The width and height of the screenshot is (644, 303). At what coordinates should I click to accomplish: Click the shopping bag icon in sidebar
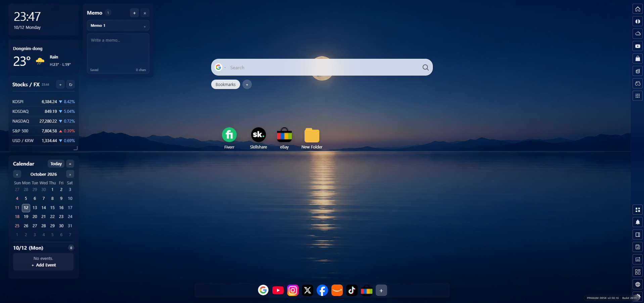[638, 58]
